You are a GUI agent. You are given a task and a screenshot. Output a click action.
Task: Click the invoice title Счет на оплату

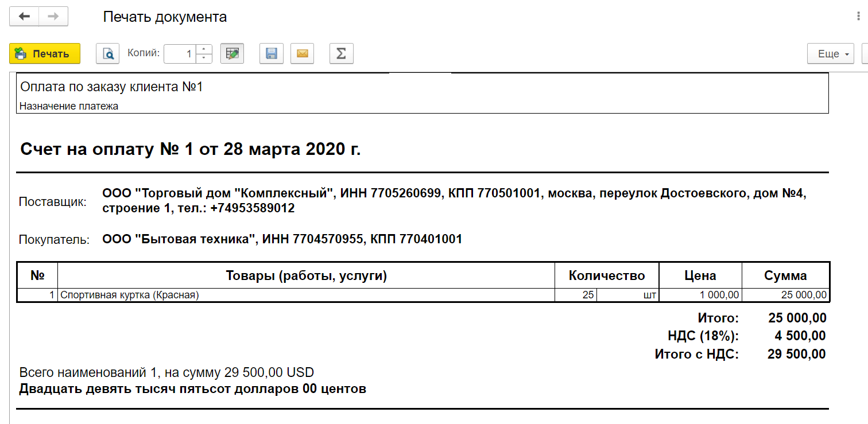click(191, 149)
